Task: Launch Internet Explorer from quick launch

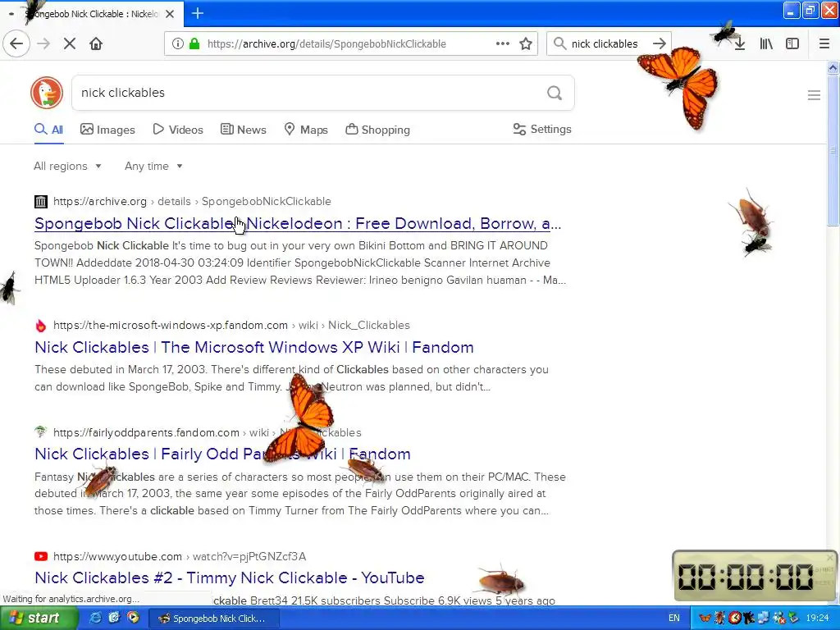Action: pyautogui.click(x=96, y=618)
